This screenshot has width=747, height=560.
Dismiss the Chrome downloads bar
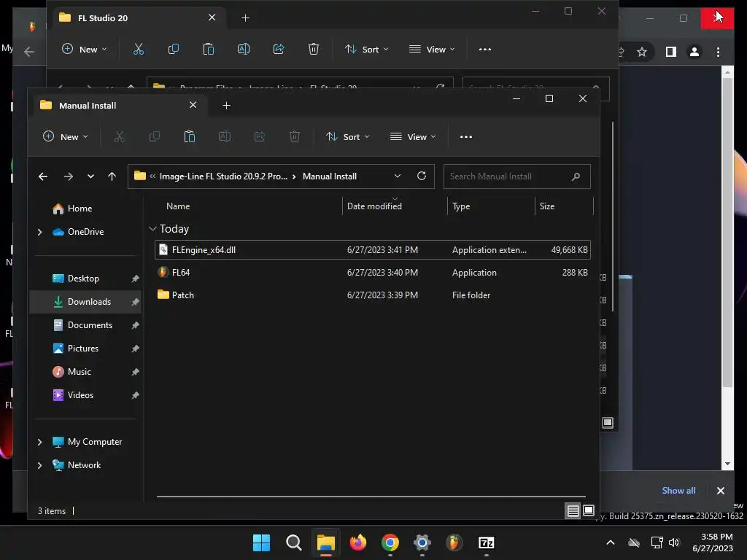coord(720,491)
